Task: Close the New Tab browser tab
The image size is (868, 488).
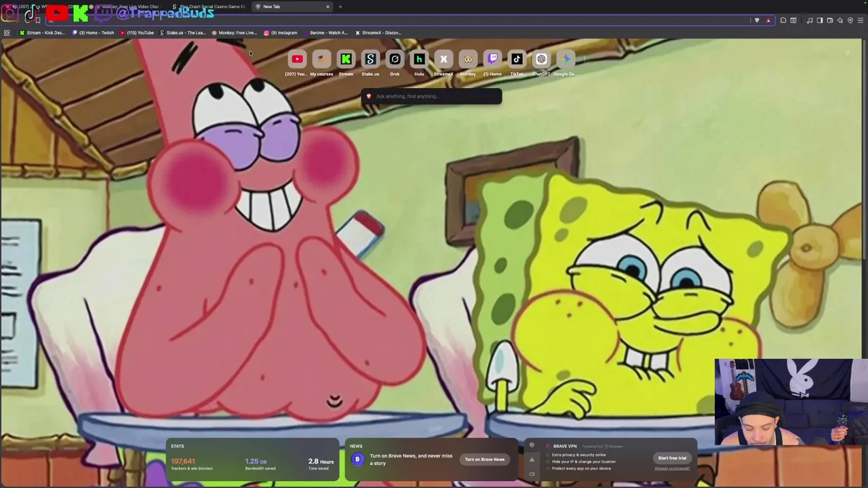Action: [328, 7]
